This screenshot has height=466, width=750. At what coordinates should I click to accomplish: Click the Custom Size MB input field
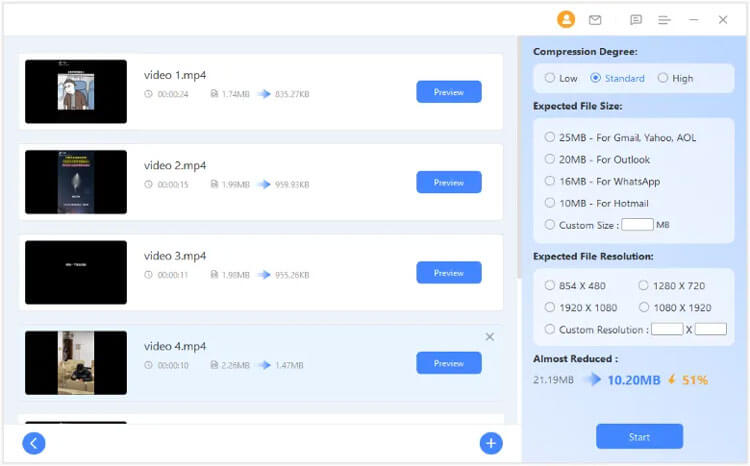[x=637, y=225]
